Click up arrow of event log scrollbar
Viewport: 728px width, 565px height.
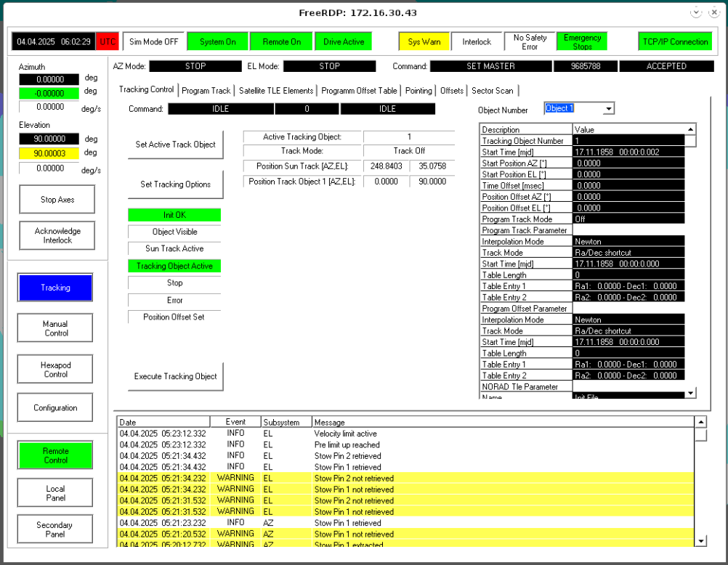tap(700, 422)
